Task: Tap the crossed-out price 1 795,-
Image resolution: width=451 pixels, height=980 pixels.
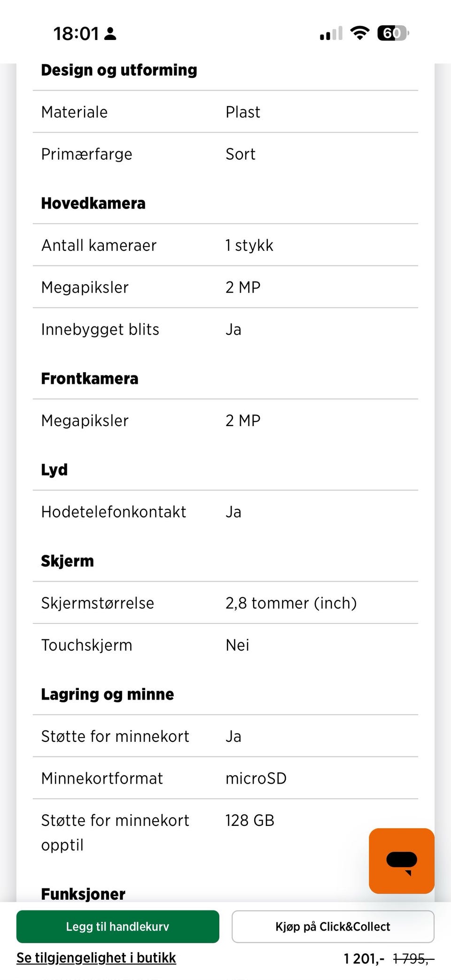Action: coord(413,958)
